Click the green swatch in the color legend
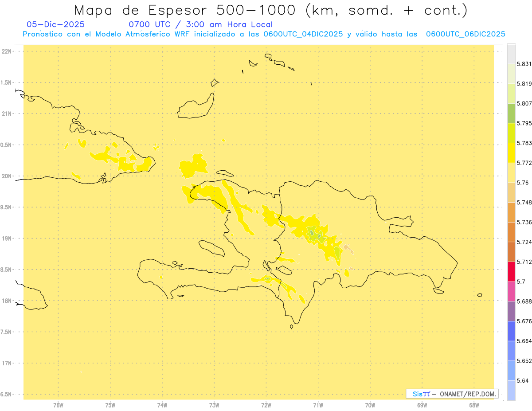 (x=511, y=113)
